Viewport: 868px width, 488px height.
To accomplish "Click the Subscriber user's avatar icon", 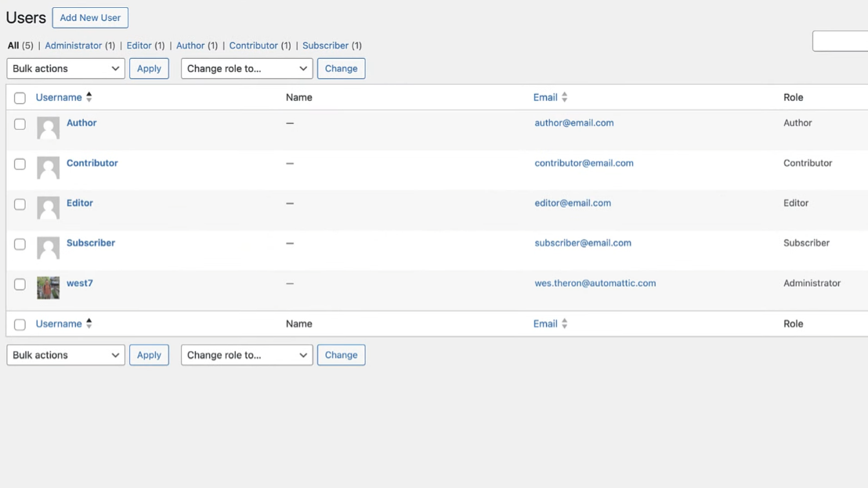I will tap(48, 248).
